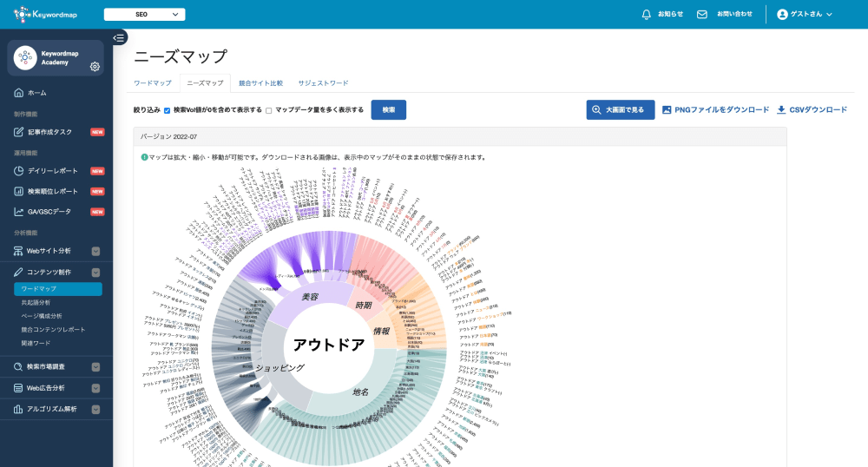Click the central アウトドア keyword
The width and height of the screenshot is (868, 467).
pyautogui.click(x=329, y=345)
